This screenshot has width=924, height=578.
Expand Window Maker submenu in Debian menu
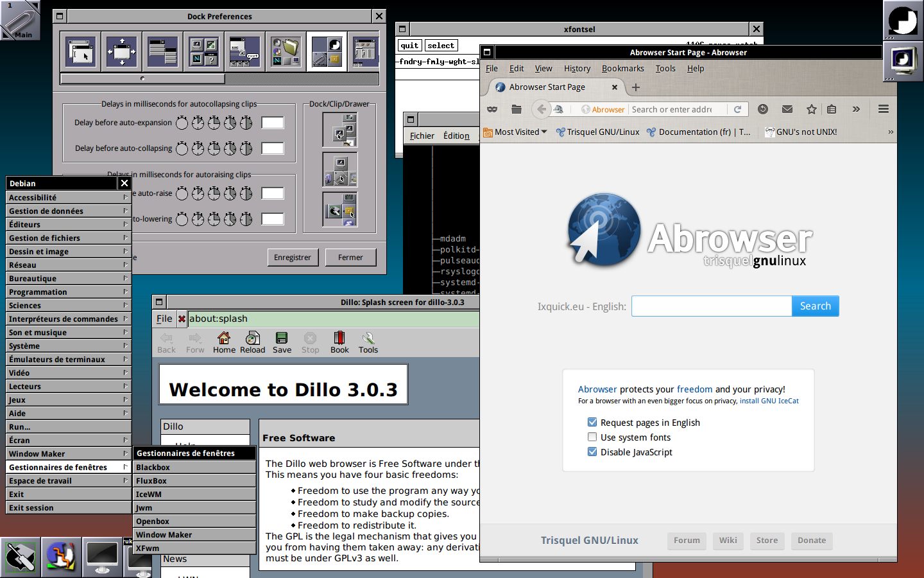click(69, 453)
